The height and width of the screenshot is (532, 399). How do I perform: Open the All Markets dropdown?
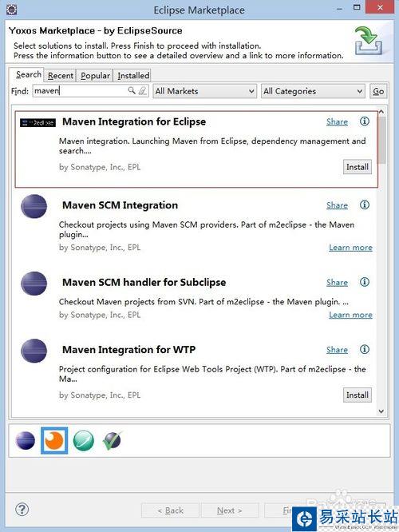[204, 91]
